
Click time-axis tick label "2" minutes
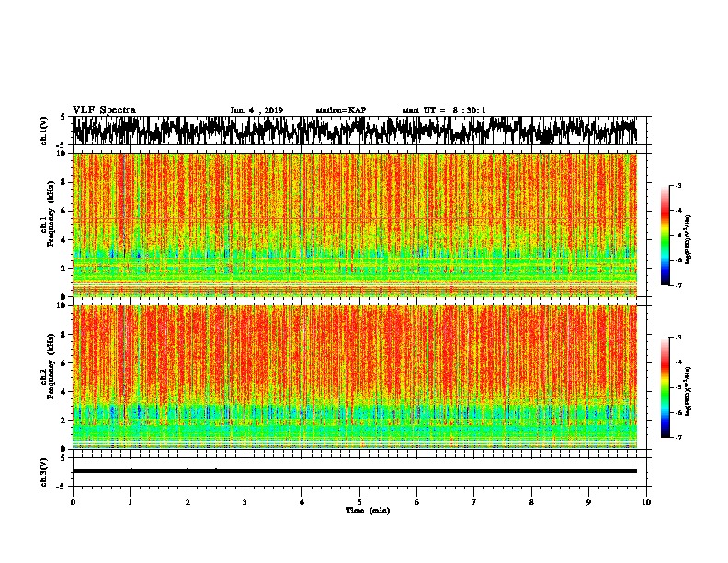point(188,502)
